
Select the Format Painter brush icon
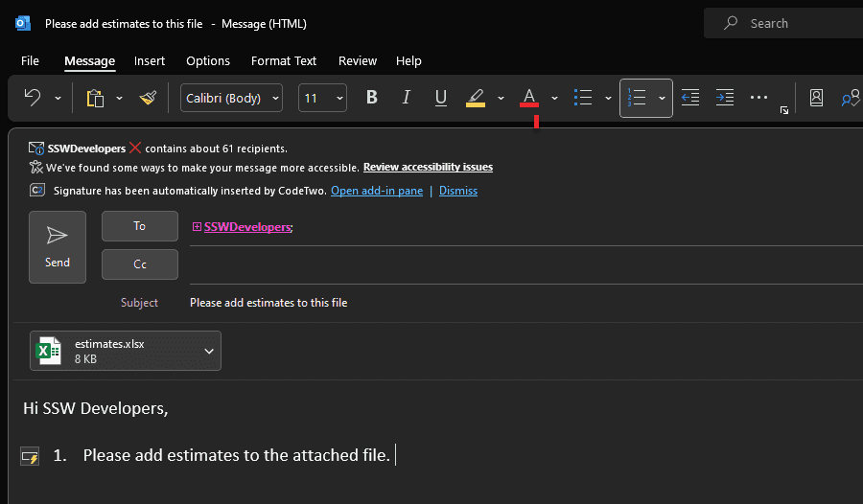pyautogui.click(x=148, y=98)
